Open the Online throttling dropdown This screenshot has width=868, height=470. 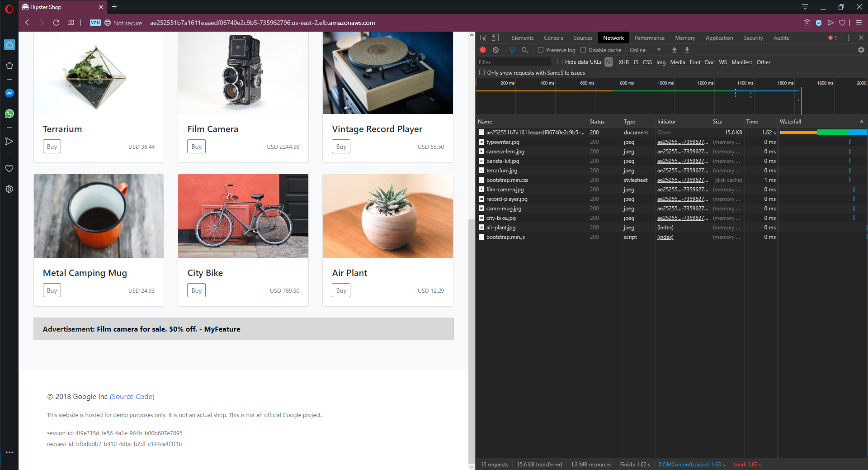pos(645,50)
